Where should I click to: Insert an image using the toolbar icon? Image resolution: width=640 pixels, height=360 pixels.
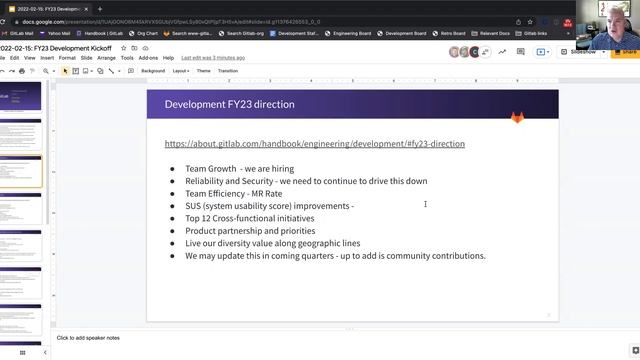point(85,71)
